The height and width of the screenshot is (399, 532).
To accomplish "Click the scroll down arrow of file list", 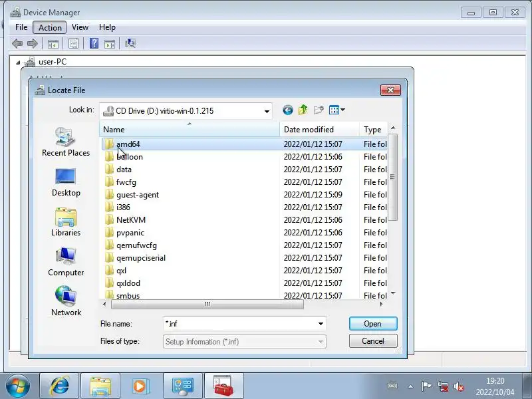I will (x=393, y=293).
